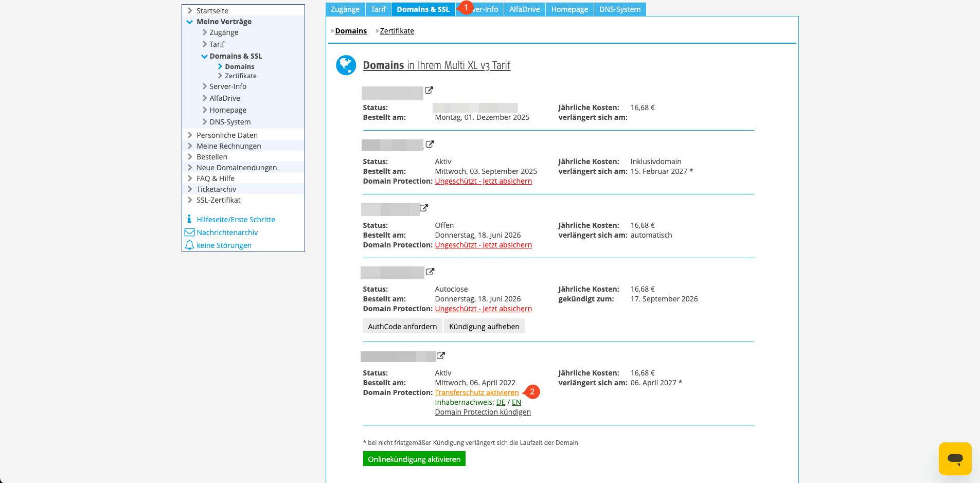980x483 pixels.
Task: Select Zertifikate under Domains & SSL sidebar
Action: click(241, 76)
